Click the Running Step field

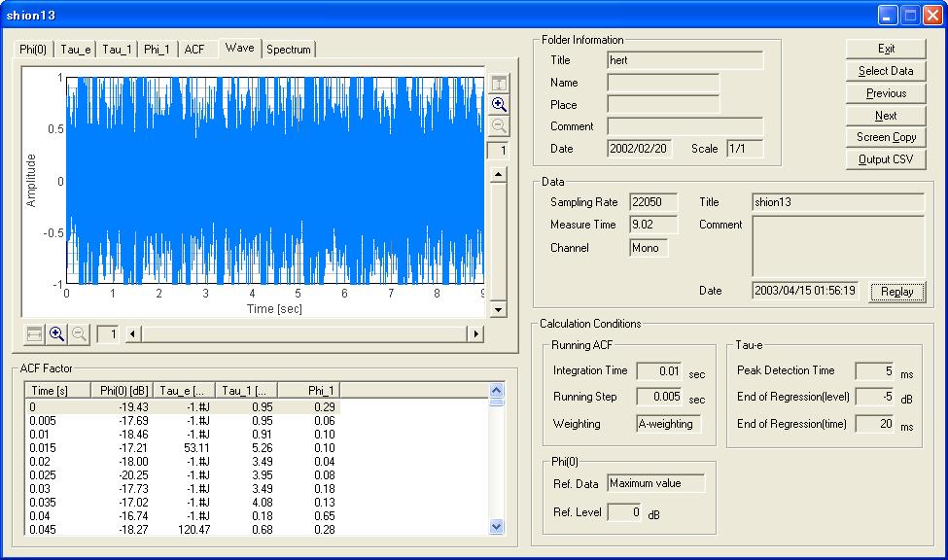click(659, 397)
